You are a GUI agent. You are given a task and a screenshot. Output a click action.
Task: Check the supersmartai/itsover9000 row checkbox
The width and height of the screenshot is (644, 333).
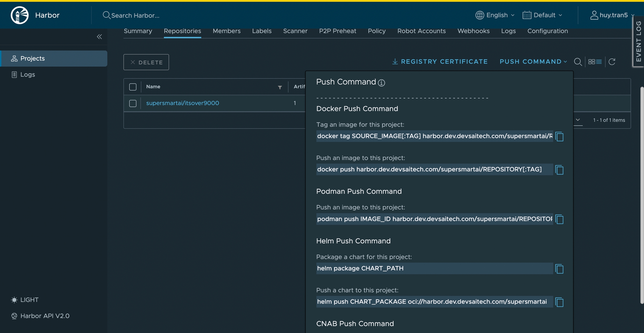coord(133,103)
